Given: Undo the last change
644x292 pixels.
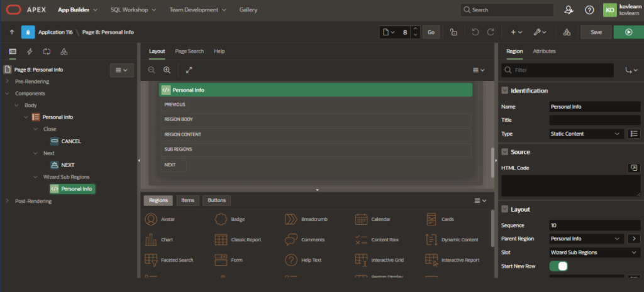Looking at the screenshot, I should pos(475,32).
